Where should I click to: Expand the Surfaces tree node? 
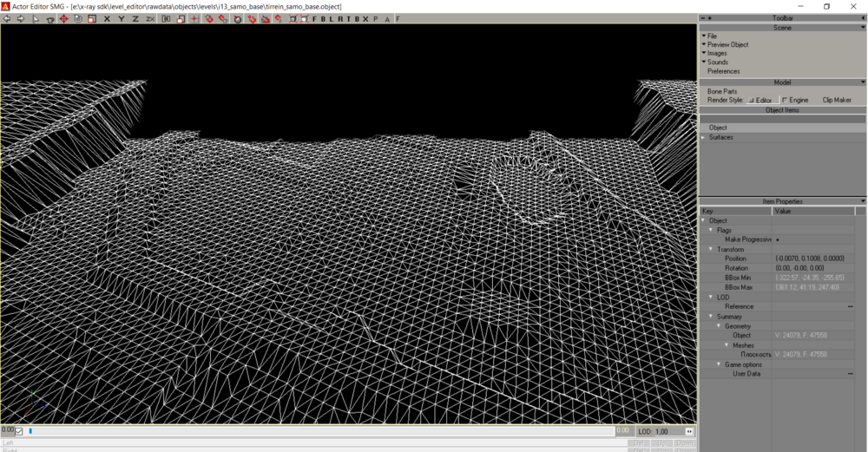click(704, 137)
